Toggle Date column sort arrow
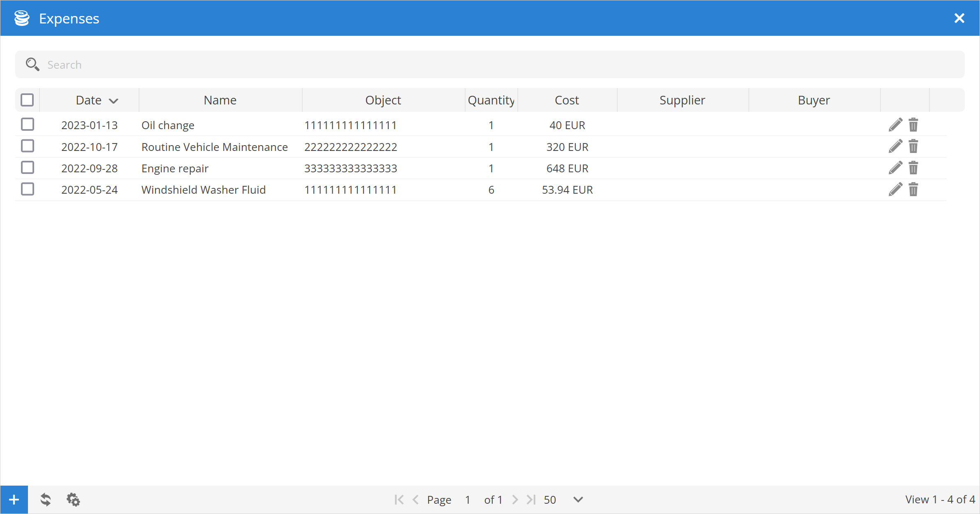 pos(114,101)
